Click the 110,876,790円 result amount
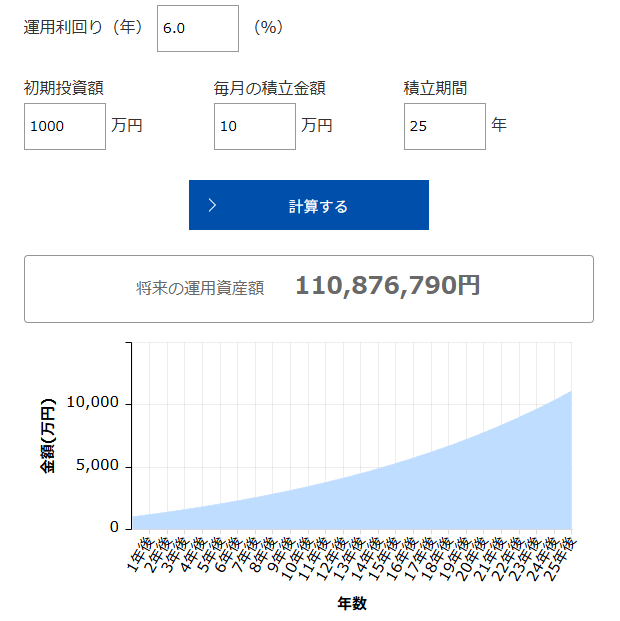620x621 pixels. pos(388,286)
